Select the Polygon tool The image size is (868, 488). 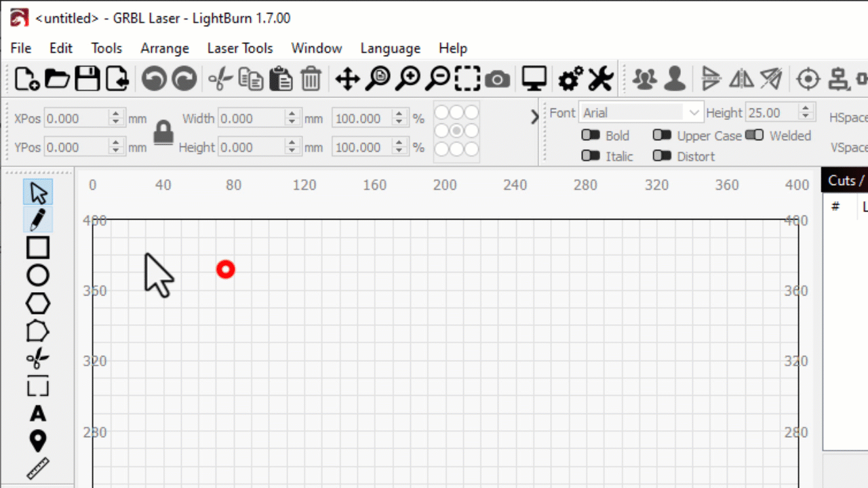(37, 304)
